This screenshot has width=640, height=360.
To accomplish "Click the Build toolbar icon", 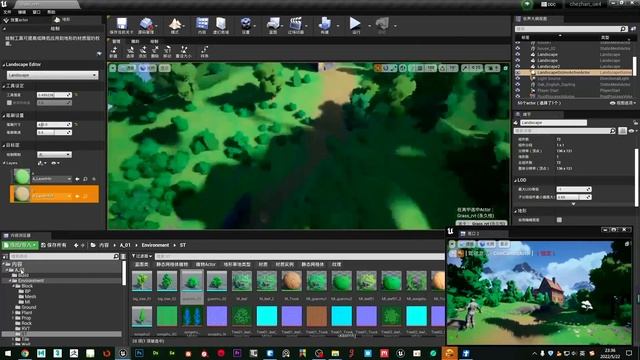I will (324, 25).
